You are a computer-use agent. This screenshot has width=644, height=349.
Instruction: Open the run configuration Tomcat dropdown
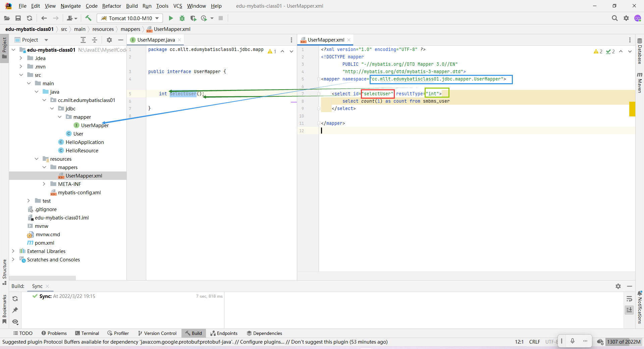(130, 18)
